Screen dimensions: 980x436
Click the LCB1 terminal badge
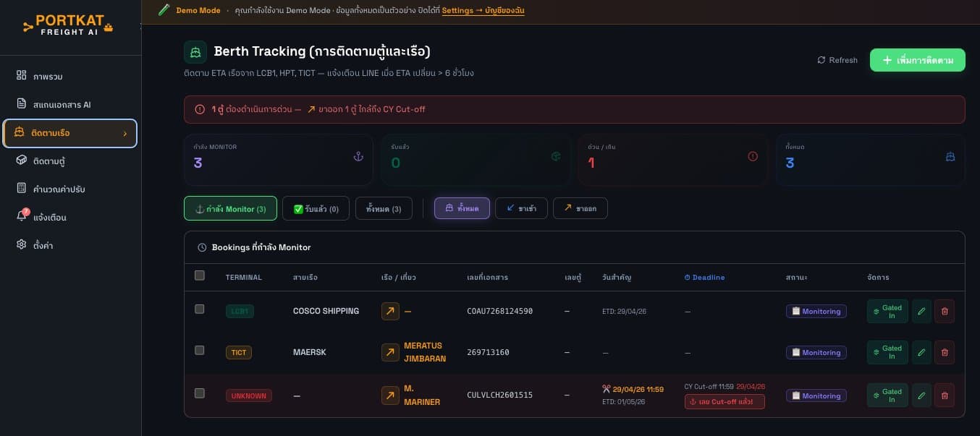coord(240,311)
